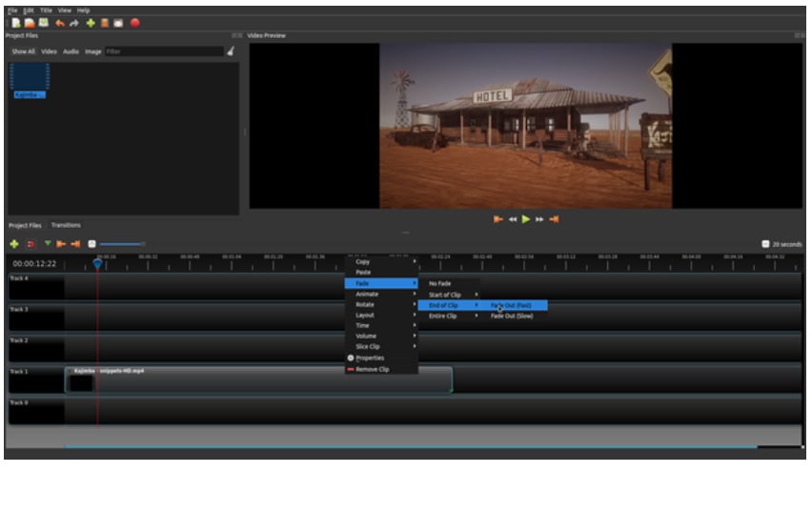Click the Video Preview panel dock buttons
Viewport: 812px width, 513px height.
click(800, 35)
